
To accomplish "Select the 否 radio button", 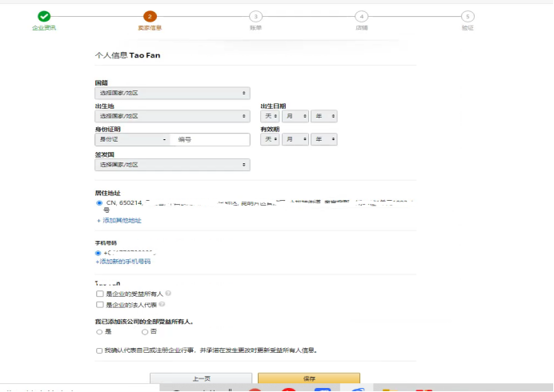I will click(x=144, y=331).
